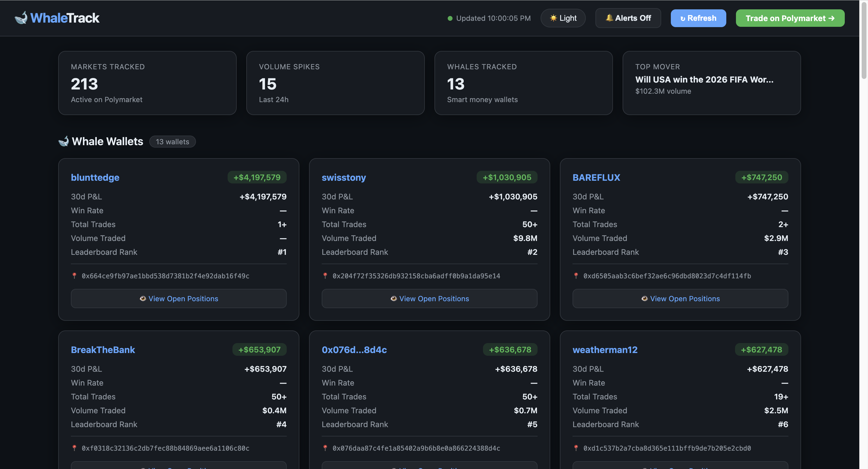Click the +$747,250 profit badge
The height and width of the screenshot is (469, 868).
[x=762, y=177]
